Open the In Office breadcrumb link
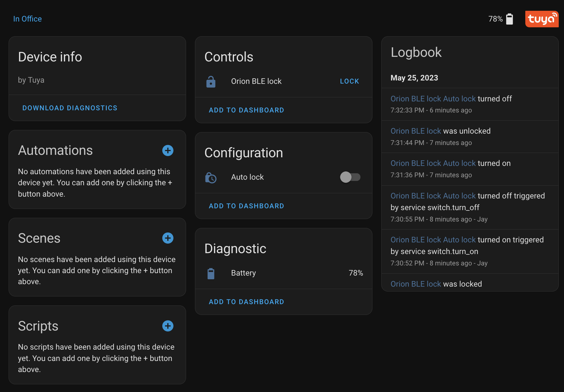564x392 pixels. pos(27,19)
